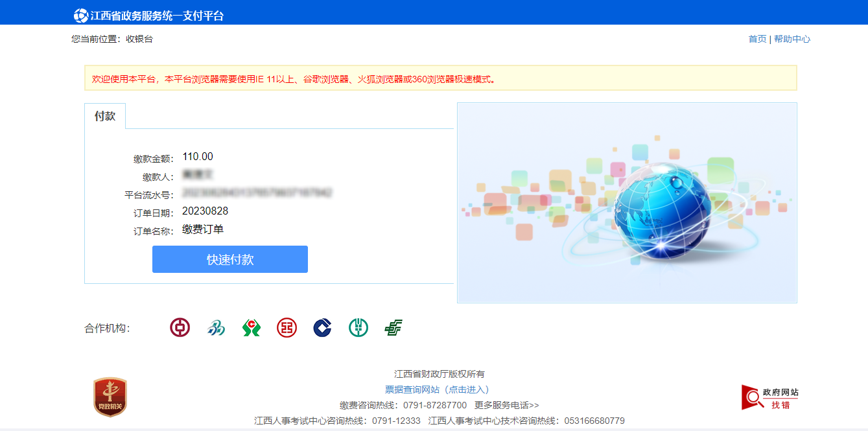The image size is (868, 431).
Task: Click the Agricultural Bank of China logo
Action: (x=358, y=328)
